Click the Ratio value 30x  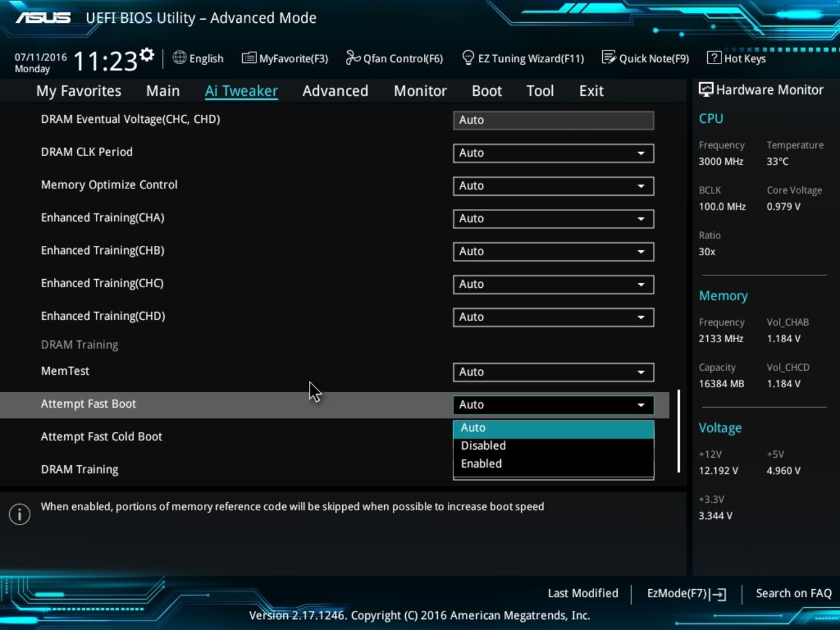point(707,252)
